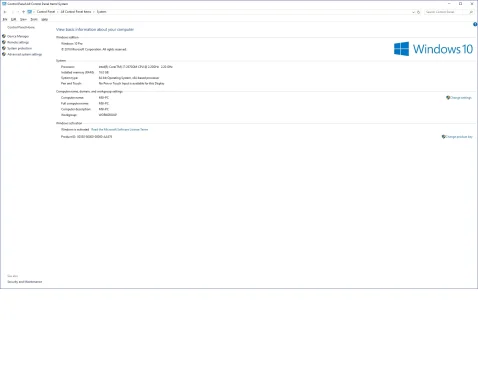Open the File menu
Image resolution: width=478 pixels, height=384 pixels.
click(5, 19)
